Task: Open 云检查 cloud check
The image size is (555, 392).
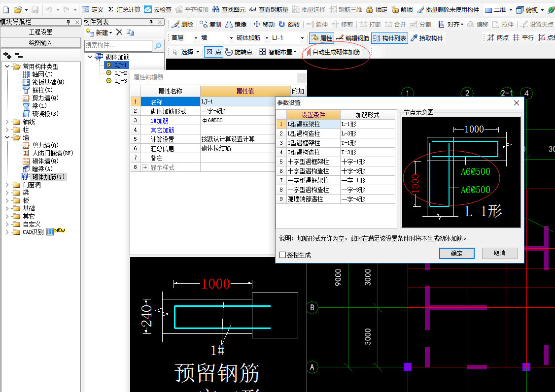Action: coord(158,9)
